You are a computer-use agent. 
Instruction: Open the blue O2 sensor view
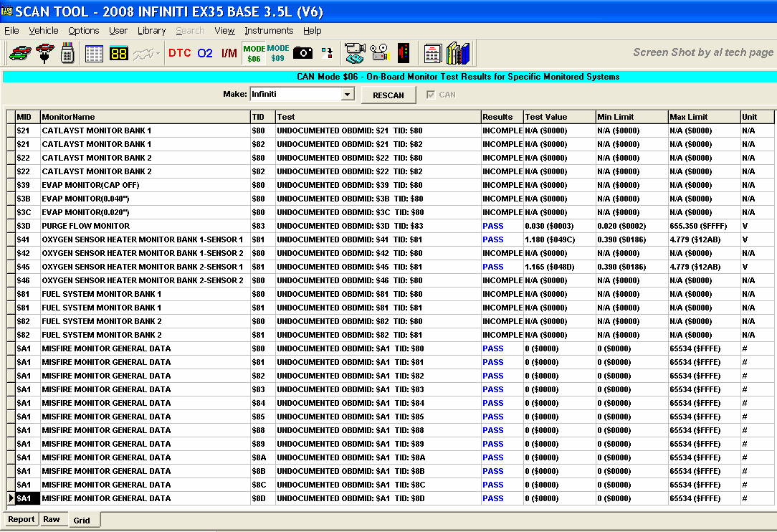(205, 53)
